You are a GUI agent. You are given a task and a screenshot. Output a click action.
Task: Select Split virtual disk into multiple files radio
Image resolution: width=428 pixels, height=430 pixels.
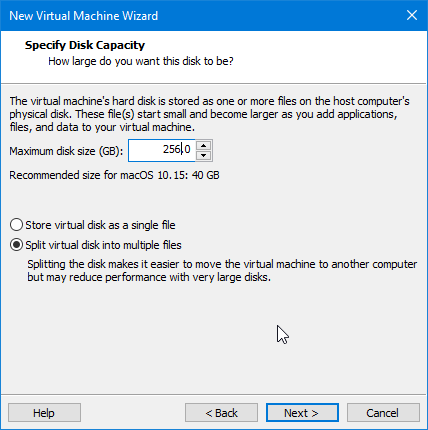16,245
